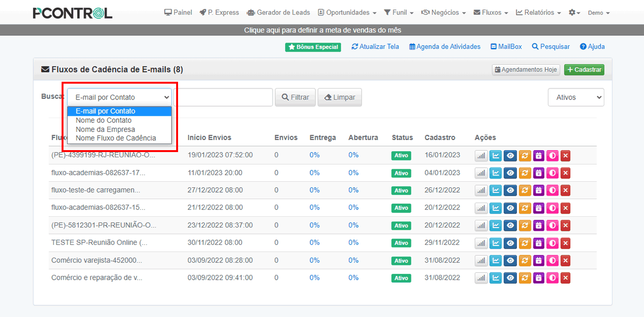Open the Busca field type dropdown

(x=119, y=97)
